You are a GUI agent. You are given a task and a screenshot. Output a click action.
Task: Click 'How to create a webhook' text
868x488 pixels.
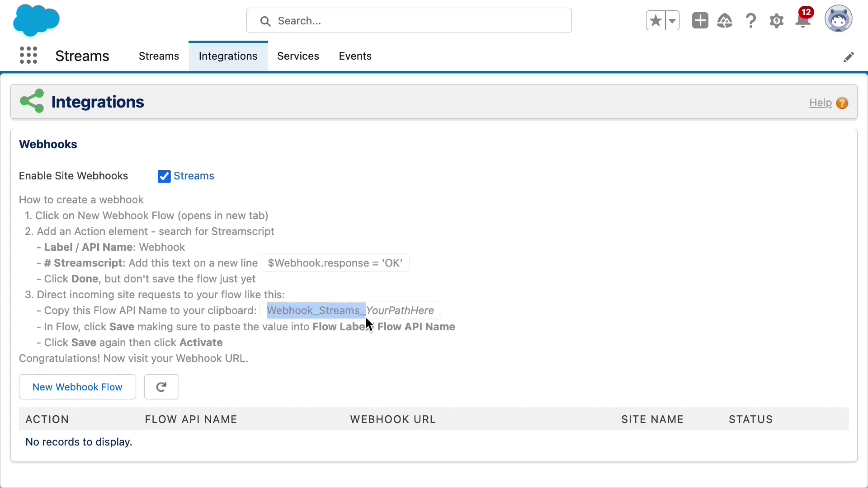pyautogui.click(x=81, y=200)
